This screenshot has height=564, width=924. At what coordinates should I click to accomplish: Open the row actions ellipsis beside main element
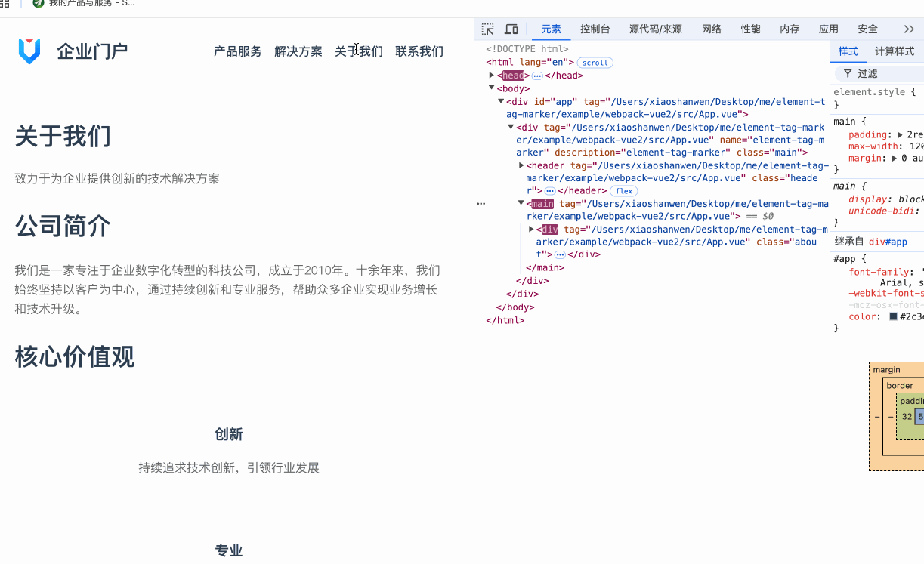[x=481, y=204]
